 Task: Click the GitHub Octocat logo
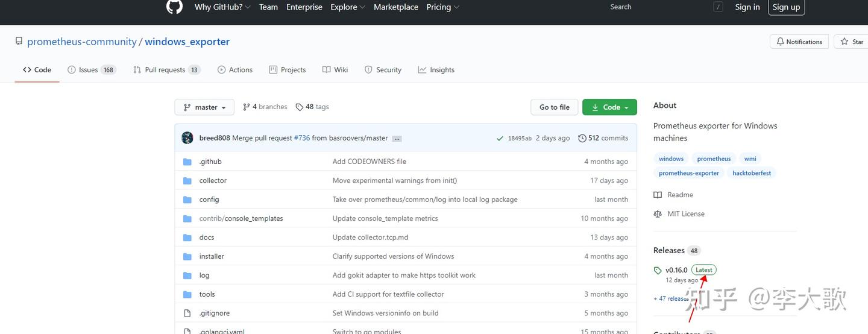pyautogui.click(x=174, y=7)
